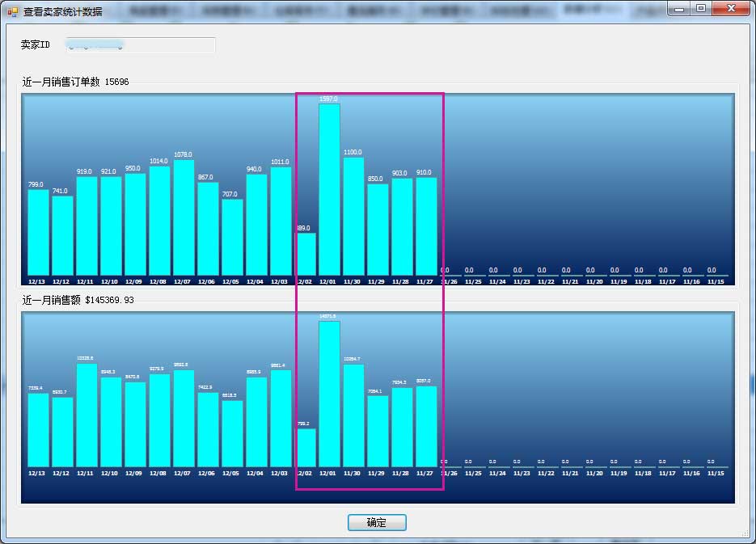Select the 12/11 bar in sales amount chart
756x544 pixels.
(87, 415)
